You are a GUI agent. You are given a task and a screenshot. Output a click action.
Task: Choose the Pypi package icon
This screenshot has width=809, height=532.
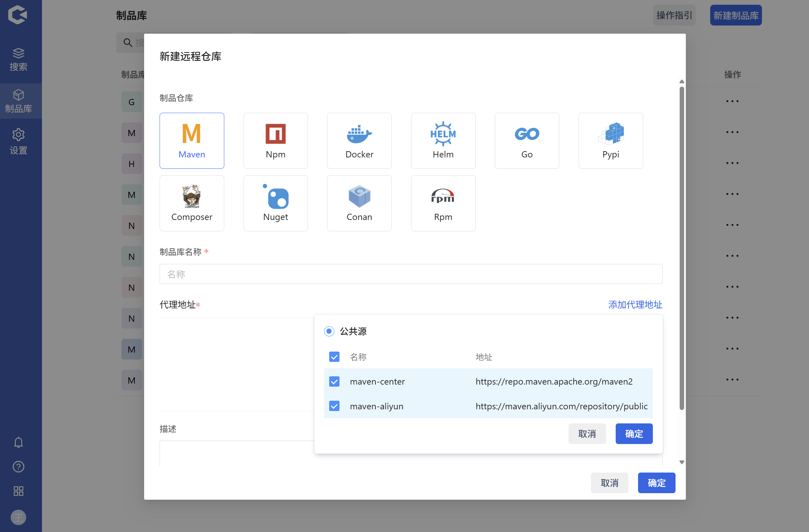tap(611, 134)
